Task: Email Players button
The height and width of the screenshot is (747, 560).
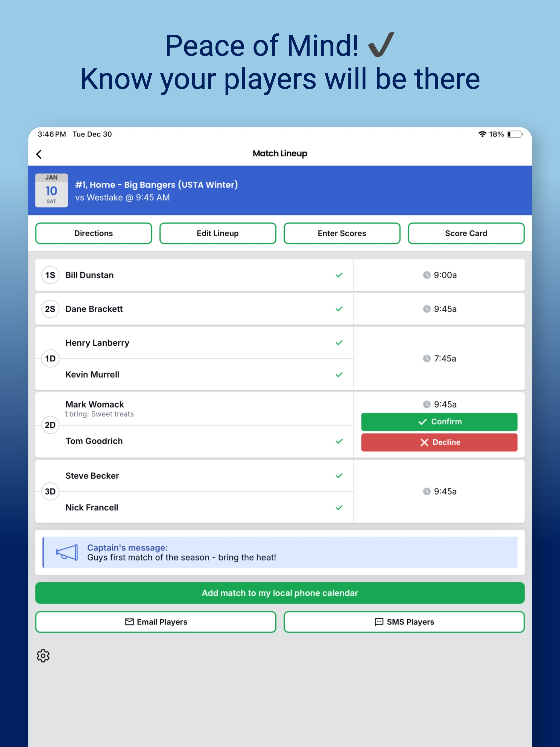Action: (x=156, y=622)
